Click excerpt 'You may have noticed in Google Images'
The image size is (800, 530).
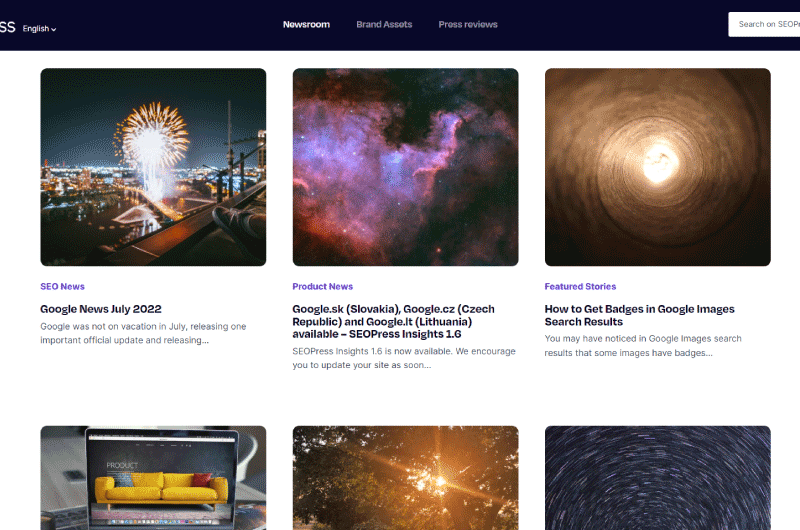643,345
